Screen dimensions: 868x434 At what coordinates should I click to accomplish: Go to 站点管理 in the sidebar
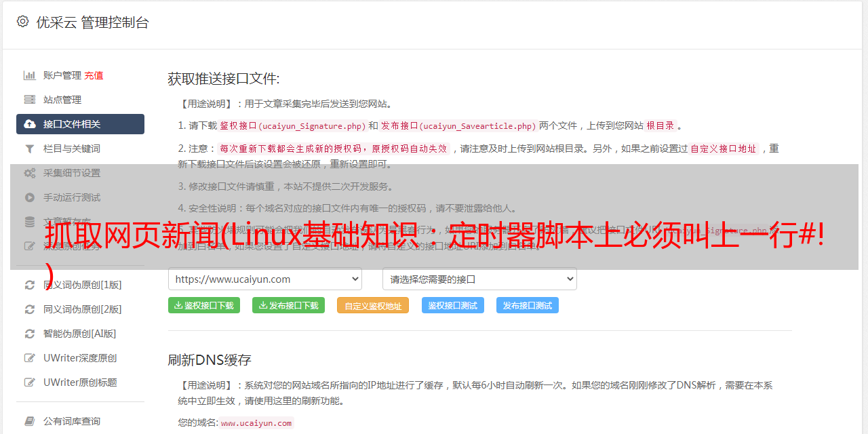point(62,100)
